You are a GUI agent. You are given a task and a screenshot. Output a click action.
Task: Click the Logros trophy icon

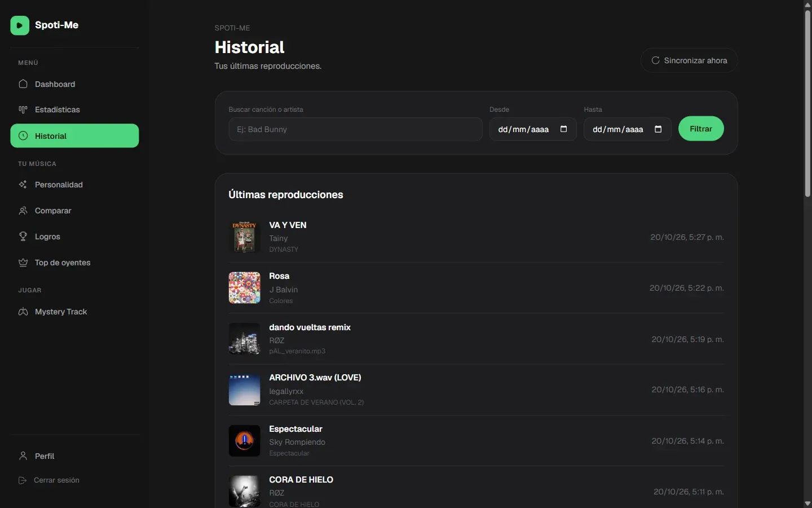point(23,237)
